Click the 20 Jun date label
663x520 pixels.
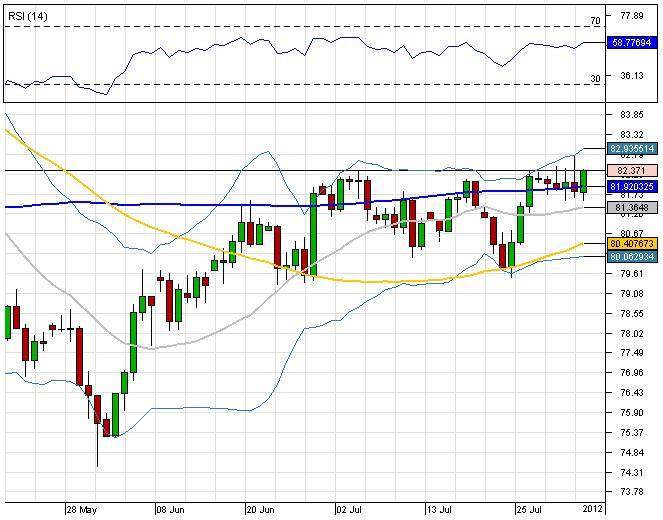(260, 509)
